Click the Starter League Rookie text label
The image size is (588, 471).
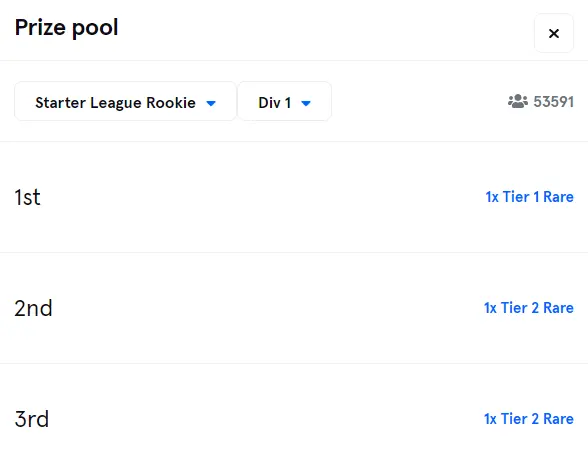tap(115, 103)
